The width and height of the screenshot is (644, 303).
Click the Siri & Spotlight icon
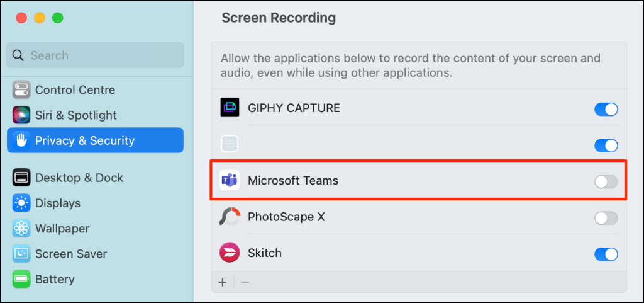coord(21,115)
